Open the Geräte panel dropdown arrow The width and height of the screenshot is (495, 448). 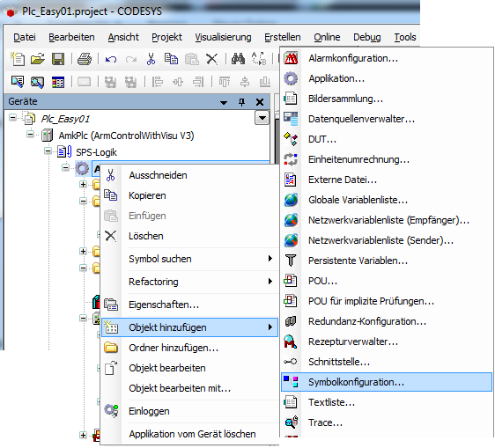tap(224, 102)
